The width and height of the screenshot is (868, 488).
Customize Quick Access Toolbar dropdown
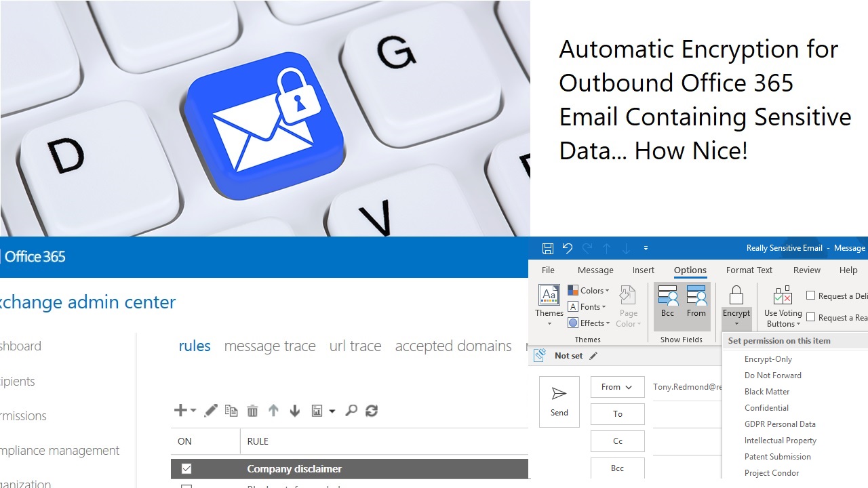point(646,248)
